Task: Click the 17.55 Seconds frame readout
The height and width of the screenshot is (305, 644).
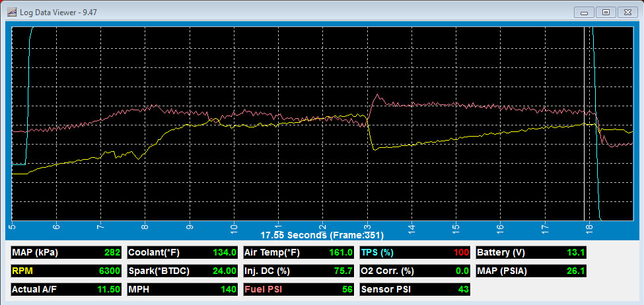Action: (x=322, y=235)
